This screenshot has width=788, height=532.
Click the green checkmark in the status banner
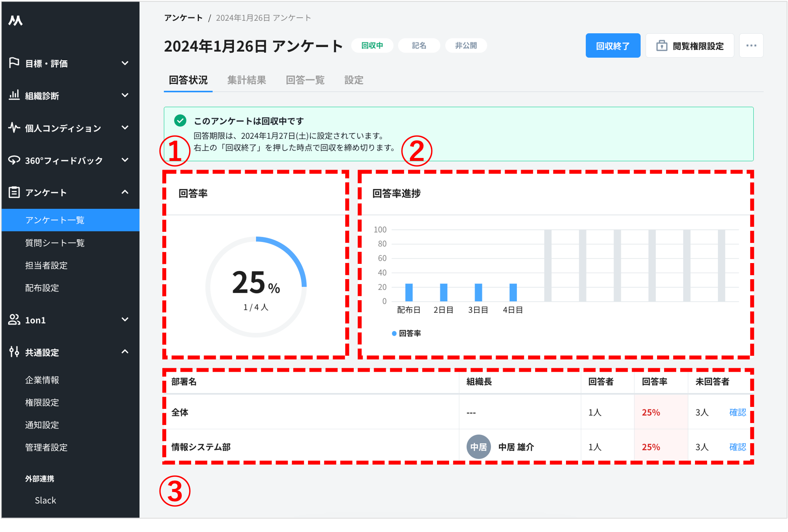click(180, 121)
